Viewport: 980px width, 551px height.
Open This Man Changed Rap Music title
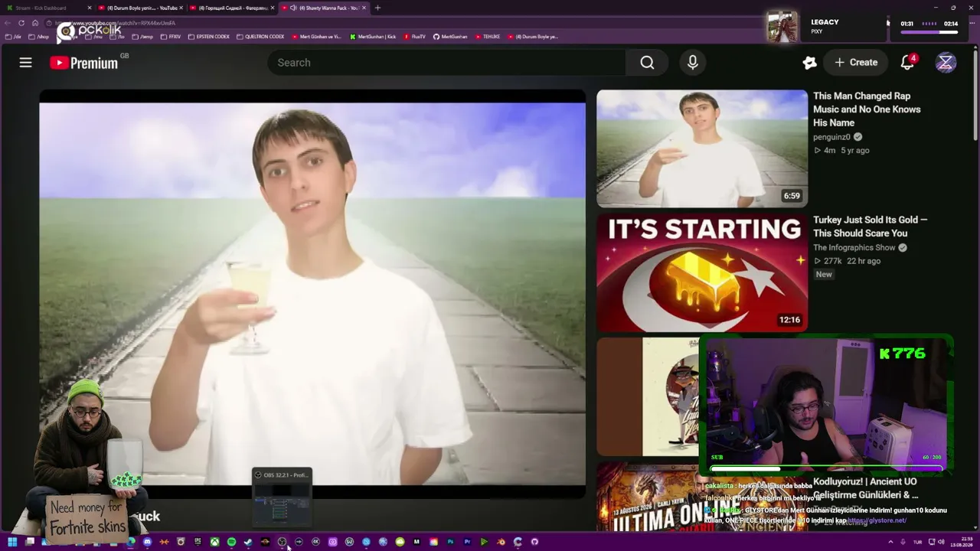[867, 109]
